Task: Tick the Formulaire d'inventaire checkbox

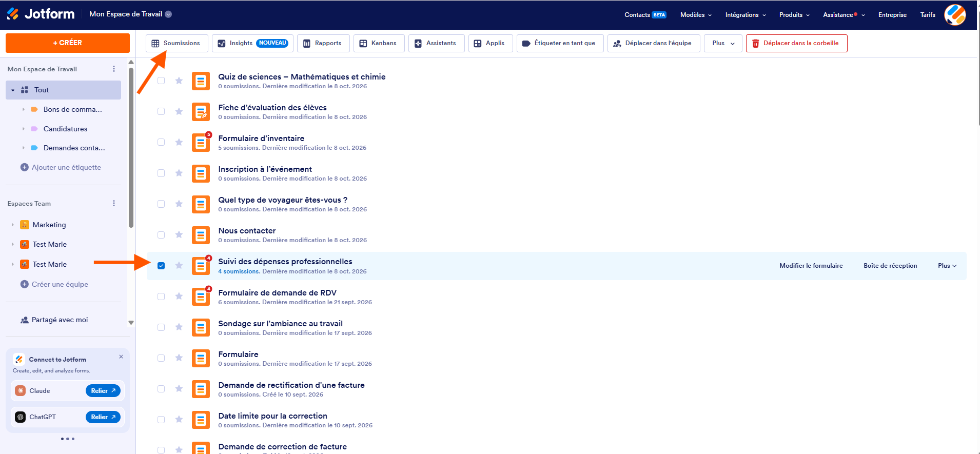Action: (161, 142)
